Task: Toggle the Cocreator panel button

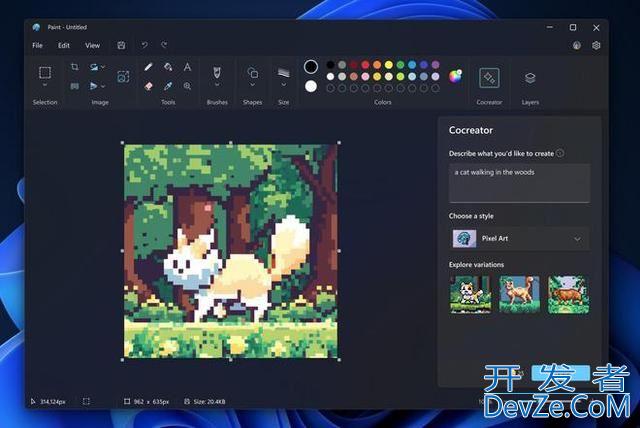Action: 489,78
